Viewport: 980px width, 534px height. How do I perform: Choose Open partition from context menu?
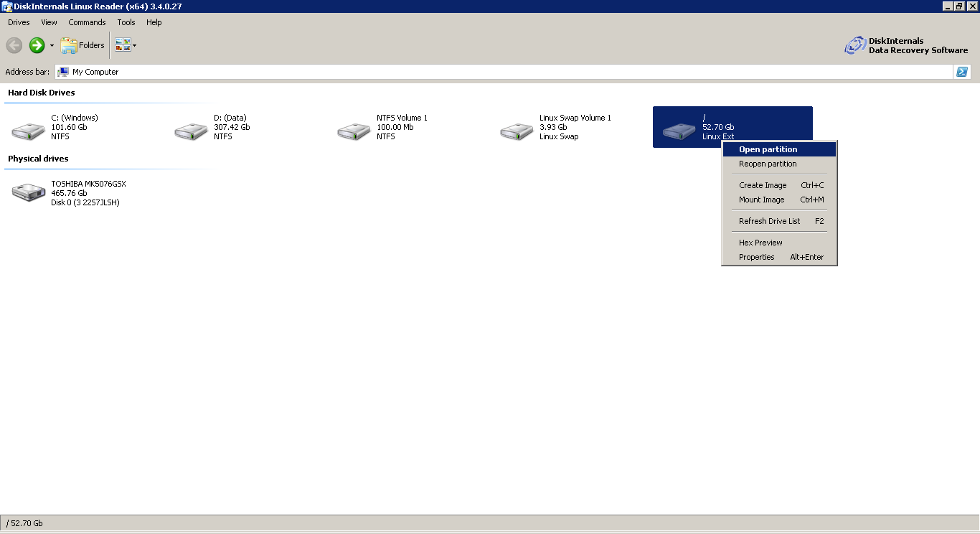point(779,149)
